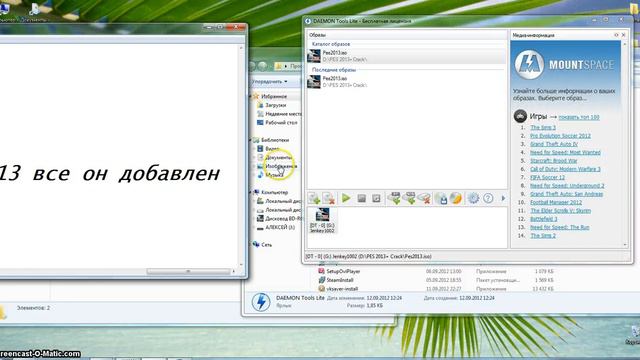
Task: Click DAEMON Tools Lite lightning icon in details pane
Action: point(261,302)
